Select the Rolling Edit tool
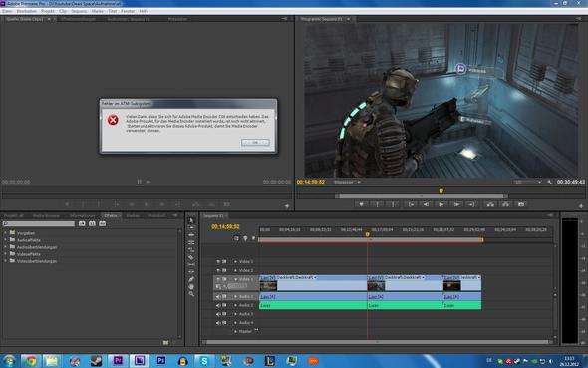Screen dimensions: 588x368 191,242
